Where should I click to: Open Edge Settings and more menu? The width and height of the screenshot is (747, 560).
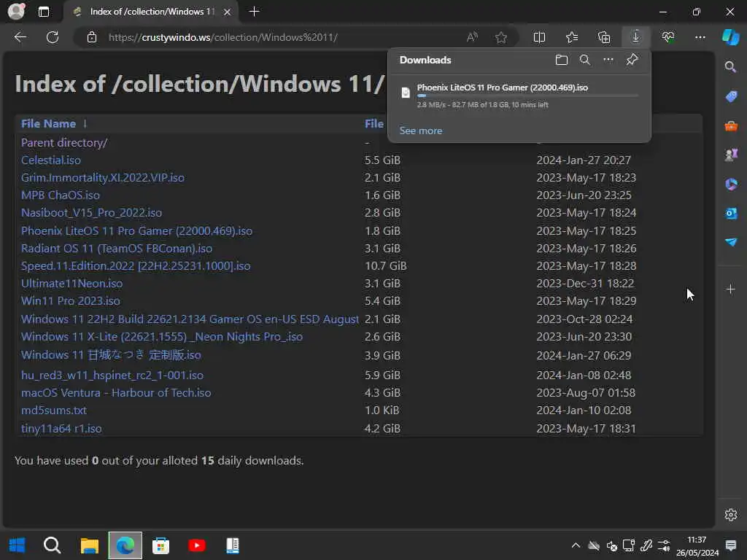pyautogui.click(x=700, y=37)
